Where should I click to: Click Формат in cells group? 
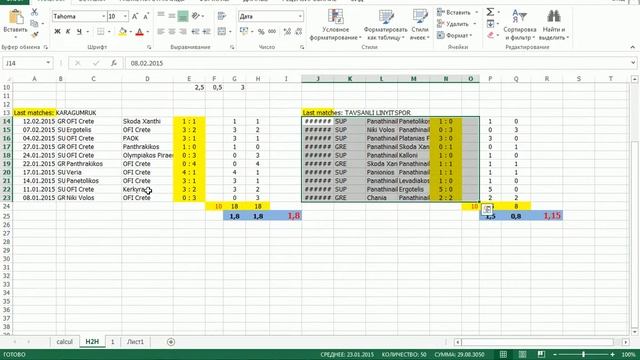pyautogui.click(x=454, y=36)
